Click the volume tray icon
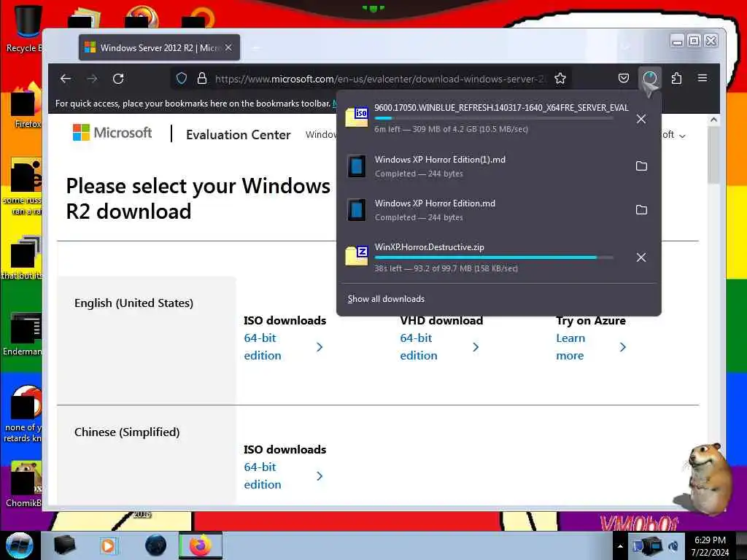Screen dimensions: 747x560 click(x=673, y=546)
